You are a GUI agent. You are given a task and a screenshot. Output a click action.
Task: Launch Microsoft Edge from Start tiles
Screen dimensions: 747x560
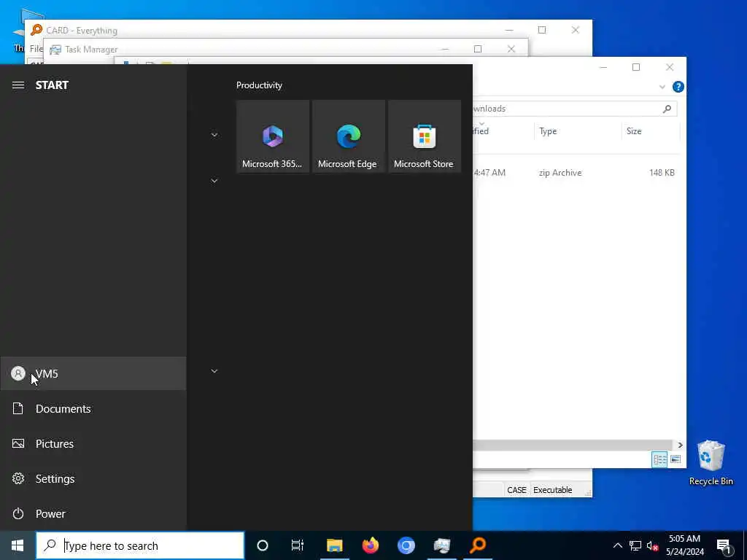pos(348,136)
